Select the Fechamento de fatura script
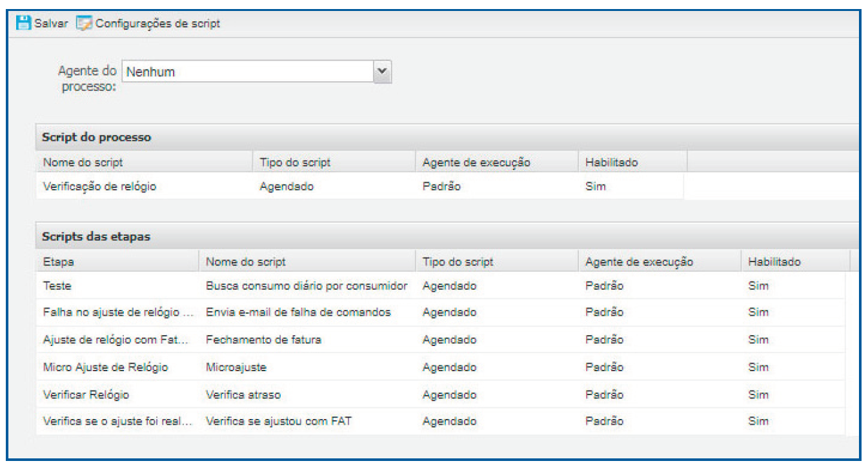The width and height of the screenshot is (868, 470). (263, 340)
